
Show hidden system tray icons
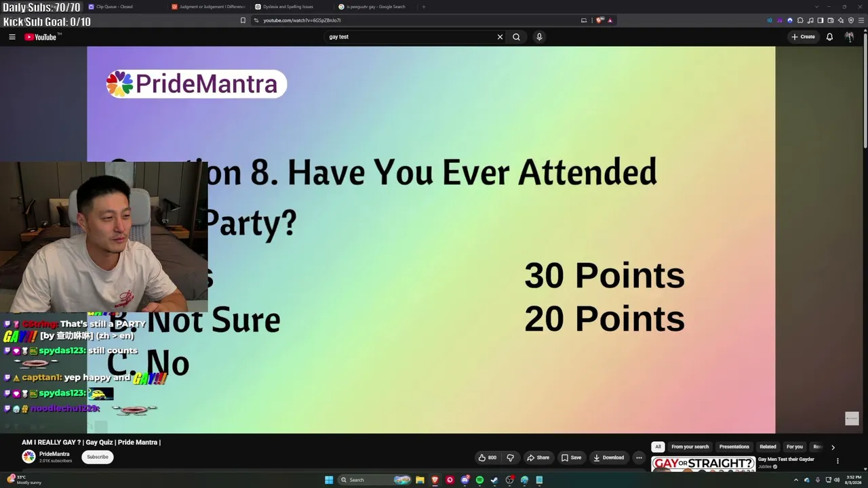click(796, 480)
